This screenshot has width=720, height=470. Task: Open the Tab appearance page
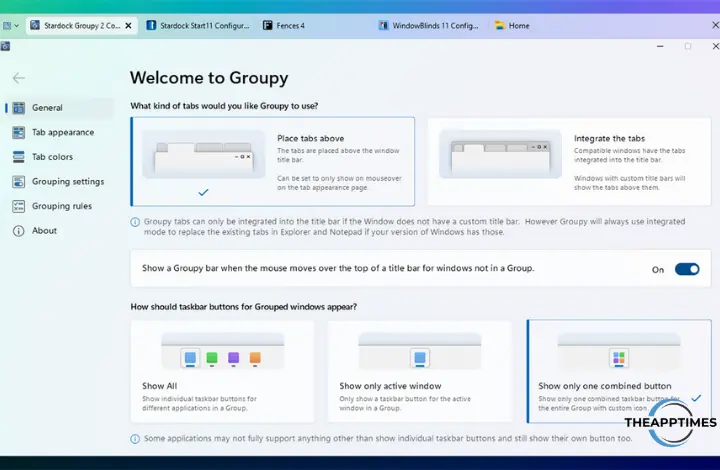coord(59,133)
